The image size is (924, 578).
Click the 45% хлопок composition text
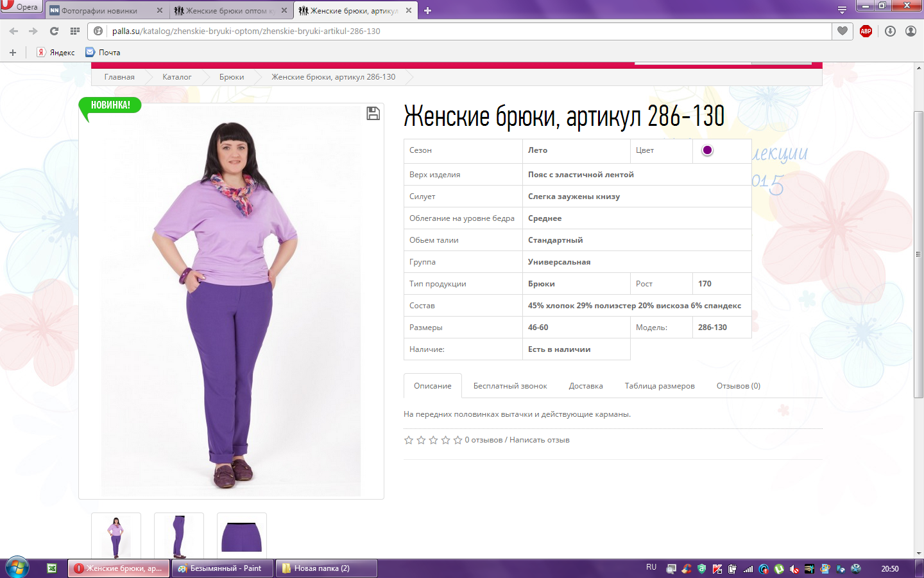click(635, 306)
